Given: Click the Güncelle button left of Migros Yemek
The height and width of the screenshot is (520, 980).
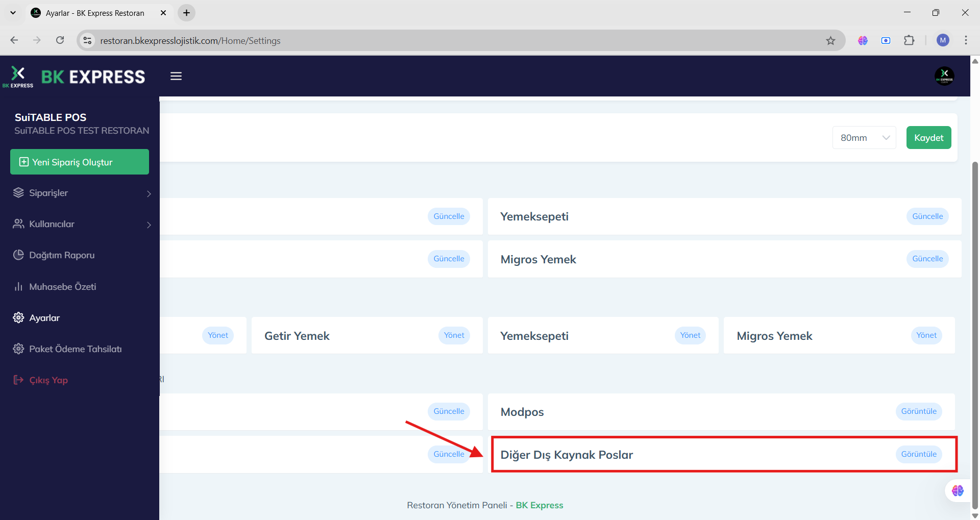Looking at the screenshot, I should coord(449,259).
